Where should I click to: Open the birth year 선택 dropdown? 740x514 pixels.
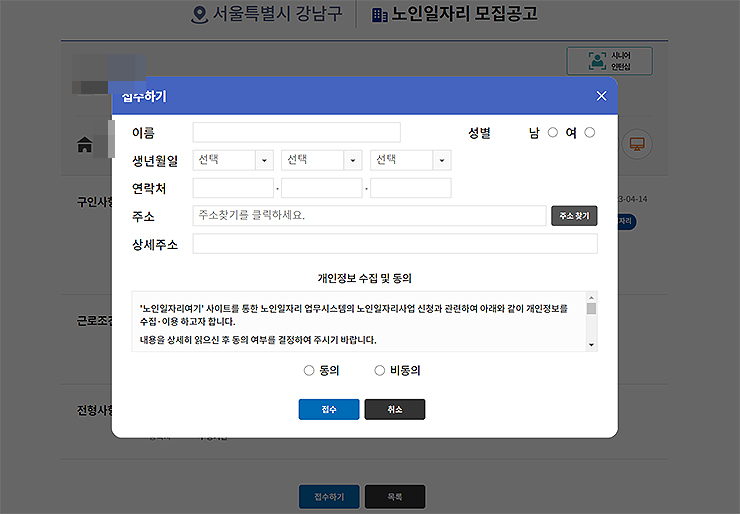pos(233,160)
